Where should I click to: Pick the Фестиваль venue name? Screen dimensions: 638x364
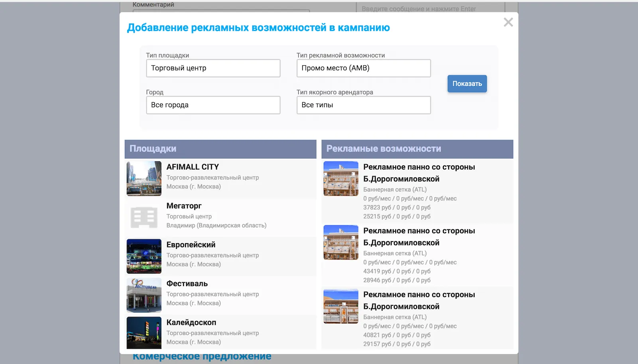(x=187, y=283)
